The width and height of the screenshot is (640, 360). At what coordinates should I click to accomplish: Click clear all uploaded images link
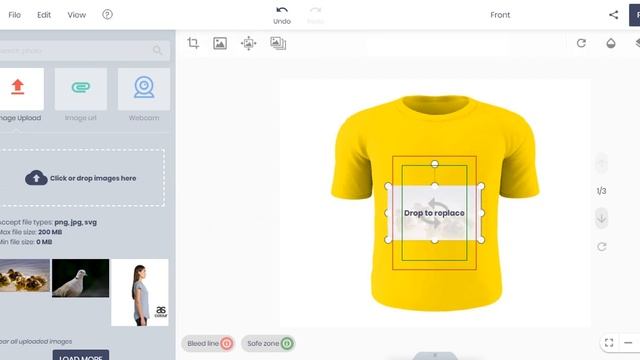point(36,341)
